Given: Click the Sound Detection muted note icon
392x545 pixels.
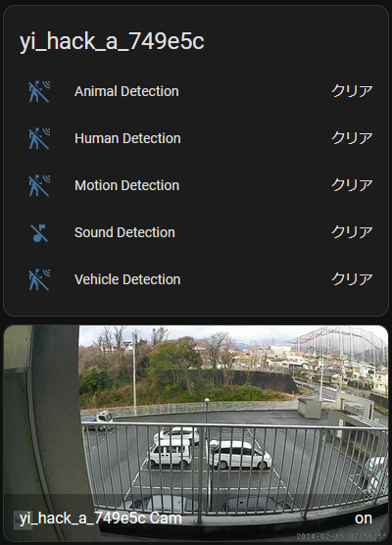Looking at the screenshot, I should (x=39, y=232).
